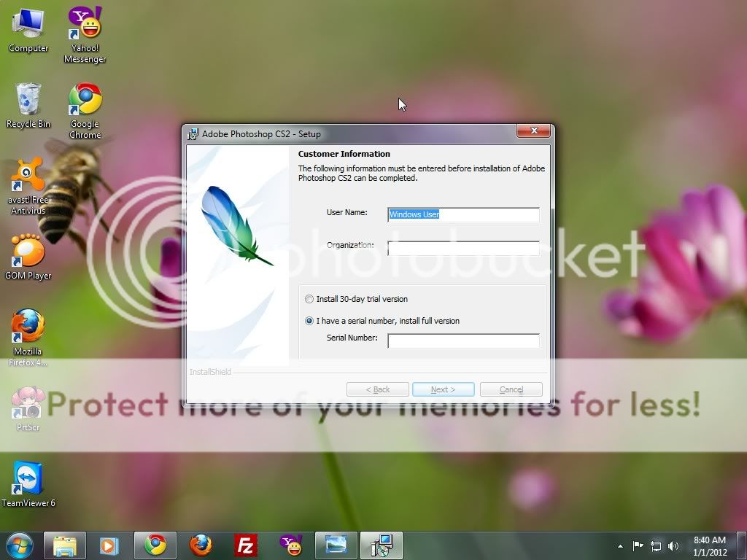Screen dimensions: 747x560
Task: Click the Serial Number label
Action: pyautogui.click(x=352, y=338)
